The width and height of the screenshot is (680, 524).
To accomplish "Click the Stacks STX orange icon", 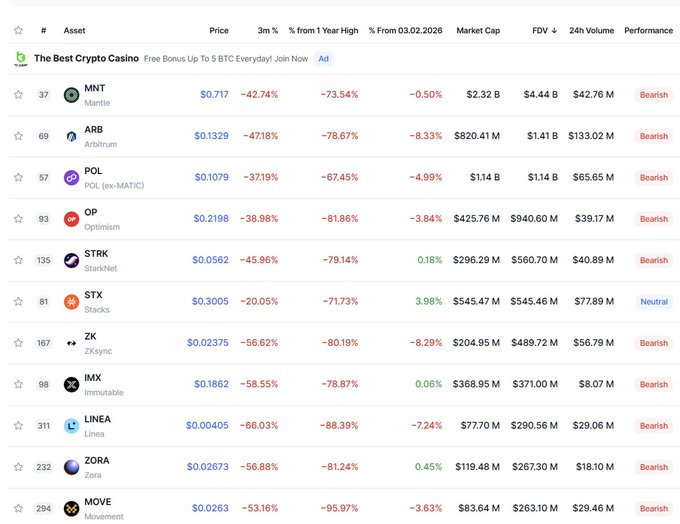I will click(x=71, y=302).
